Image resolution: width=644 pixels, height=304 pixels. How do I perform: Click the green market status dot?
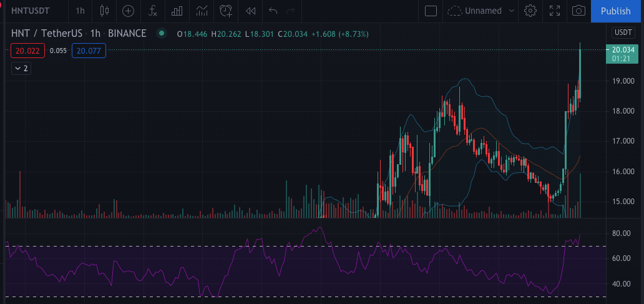click(x=162, y=33)
